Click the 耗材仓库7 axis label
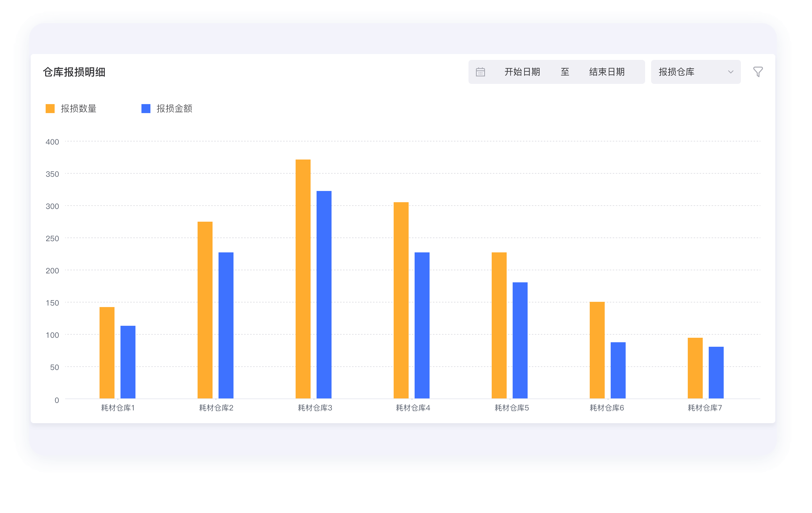812x513 pixels. [x=705, y=408]
